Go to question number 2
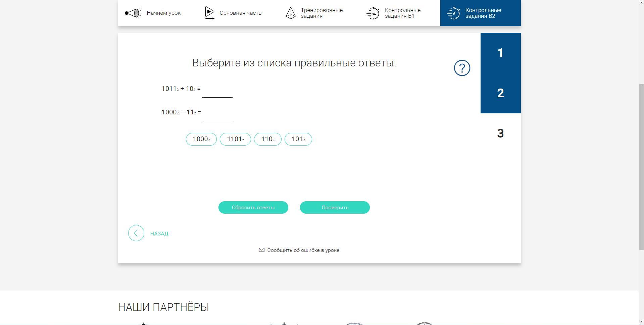Image resolution: width=644 pixels, height=325 pixels. [500, 93]
